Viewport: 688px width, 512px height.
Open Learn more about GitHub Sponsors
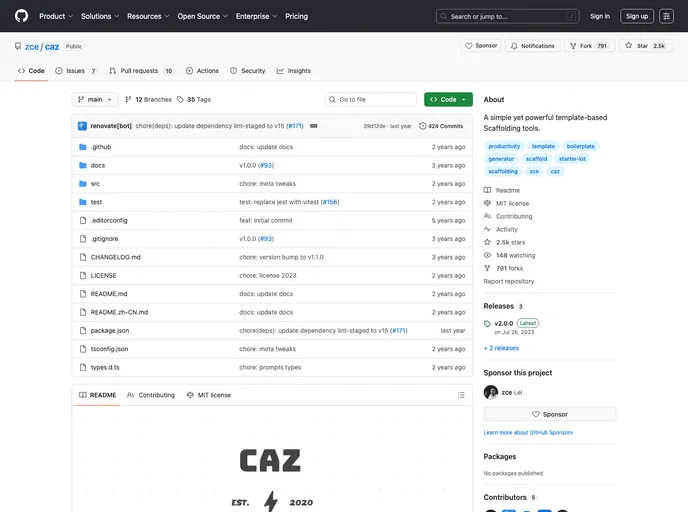click(528, 433)
